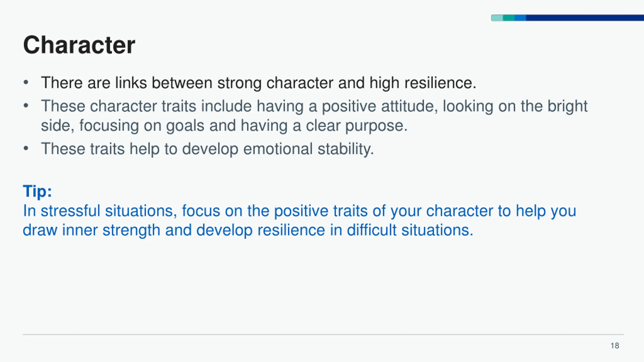Click the tip line starting "In stressful situations"

click(299, 211)
